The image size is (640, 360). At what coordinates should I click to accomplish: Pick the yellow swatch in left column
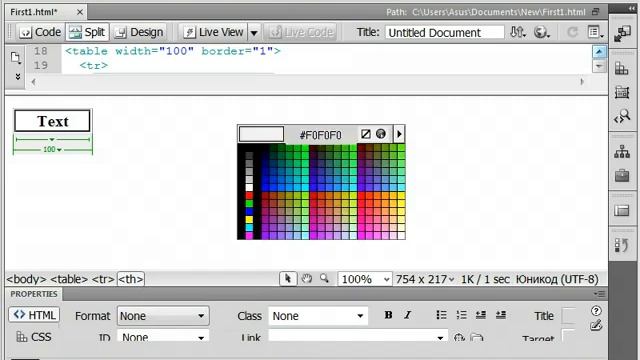tap(249, 220)
